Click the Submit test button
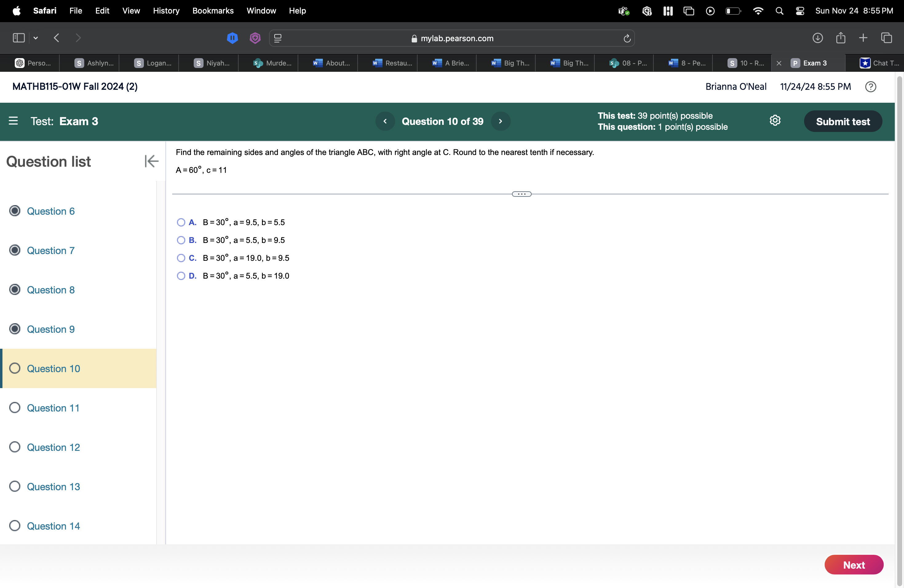Viewport: 904px width, 588px height. click(x=843, y=121)
